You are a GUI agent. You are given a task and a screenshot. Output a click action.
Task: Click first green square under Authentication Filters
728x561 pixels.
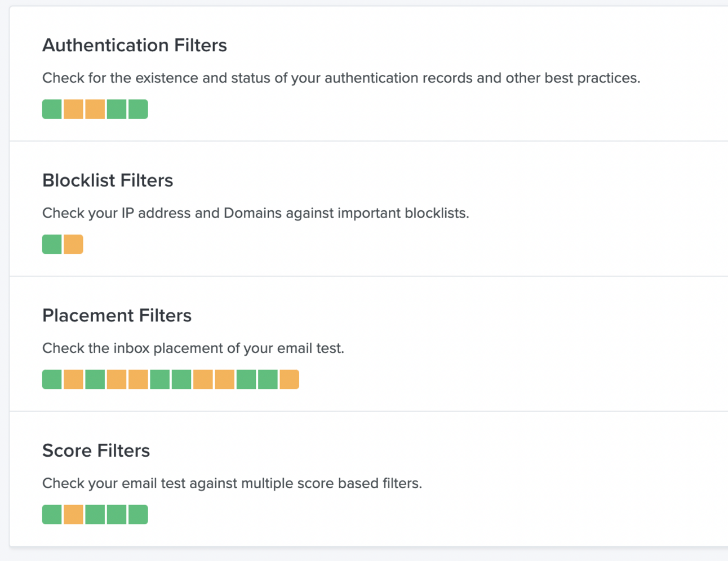tap(52, 109)
